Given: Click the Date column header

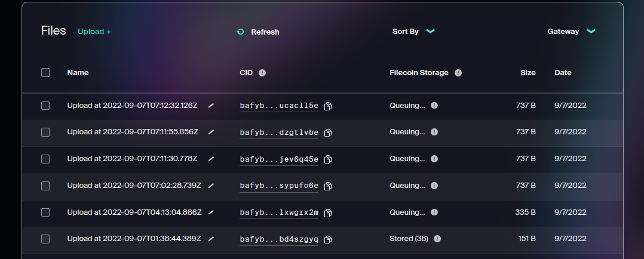Looking at the screenshot, I should [x=563, y=73].
